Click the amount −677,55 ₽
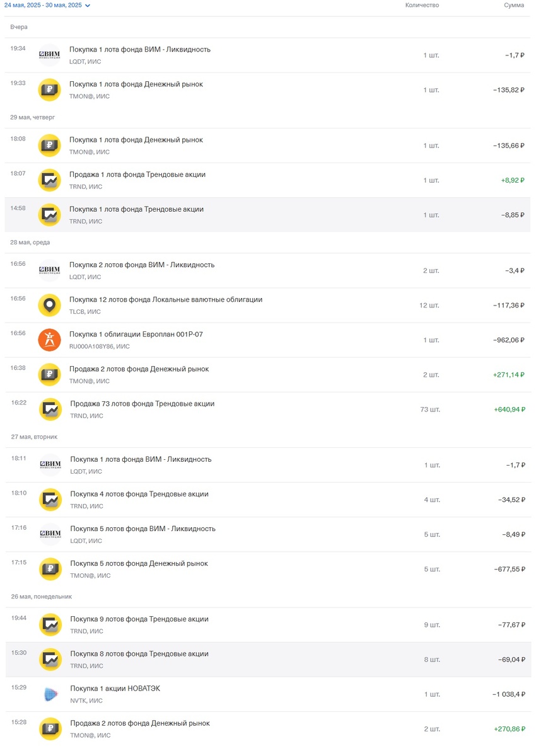558x756 pixels. tap(509, 570)
